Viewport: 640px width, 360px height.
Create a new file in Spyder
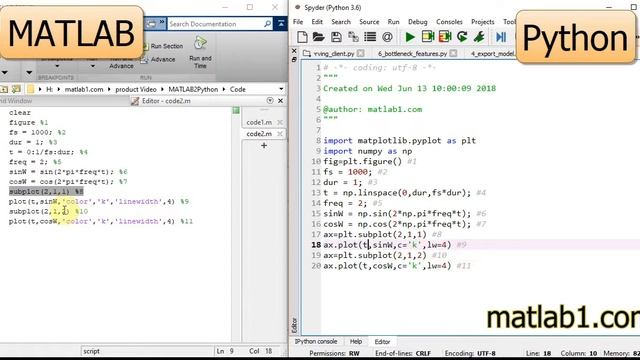[302, 37]
